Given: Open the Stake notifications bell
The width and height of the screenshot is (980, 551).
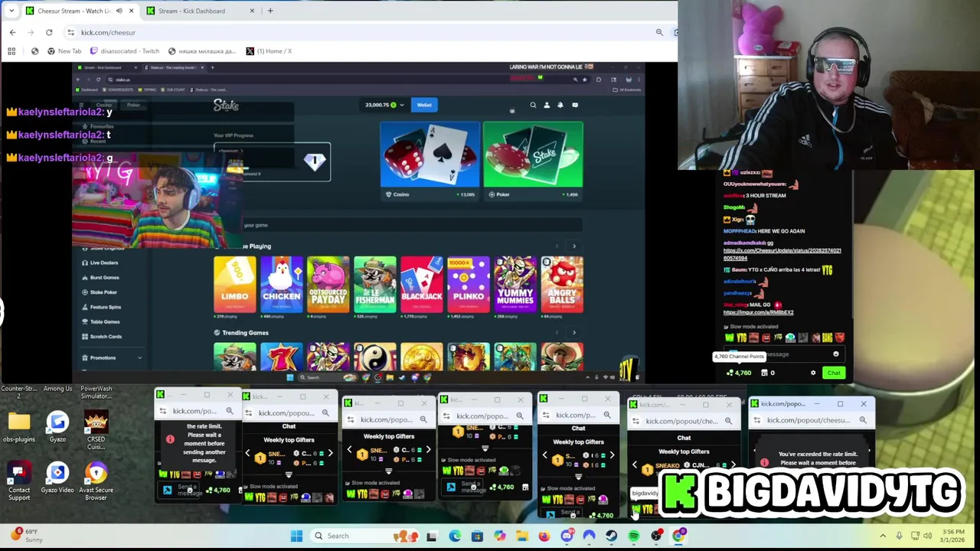Looking at the screenshot, I should point(560,105).
